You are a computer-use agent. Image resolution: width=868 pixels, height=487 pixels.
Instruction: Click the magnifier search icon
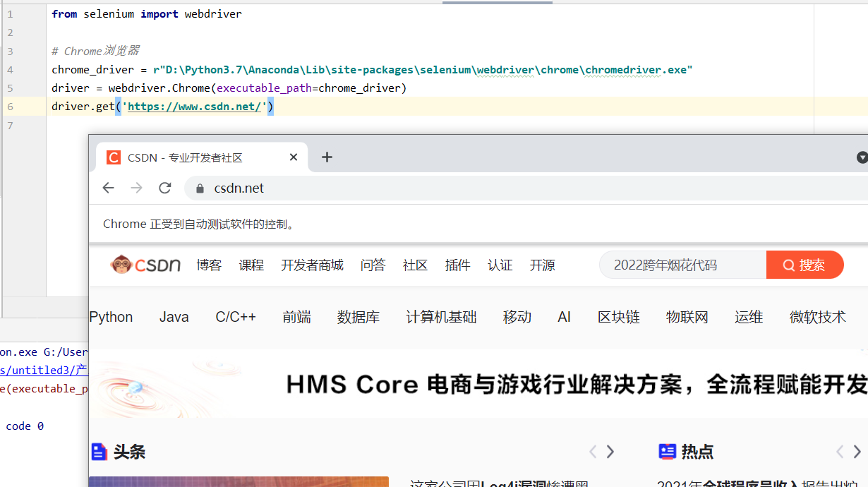pos(790,265)
